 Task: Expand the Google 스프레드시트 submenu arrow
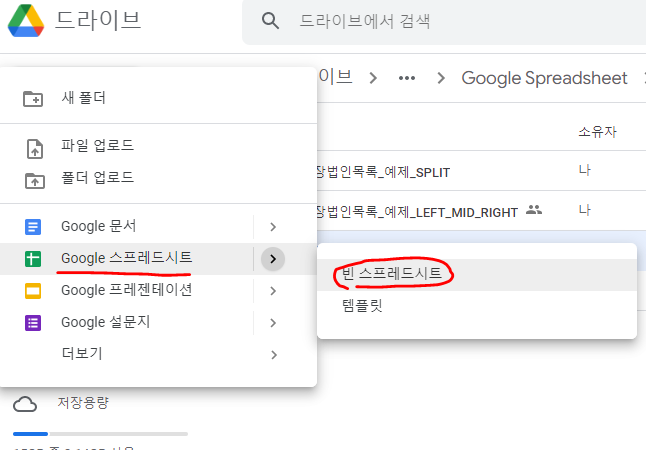(273, 259)
